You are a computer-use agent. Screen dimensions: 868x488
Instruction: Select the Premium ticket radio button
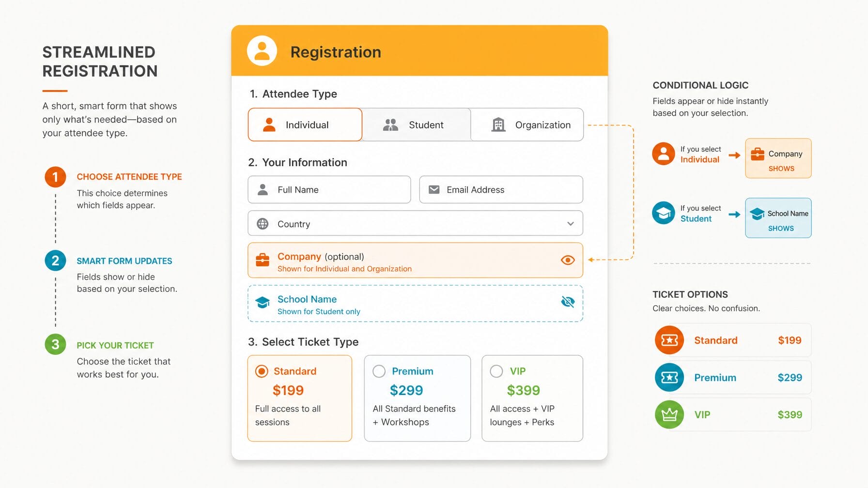(x=379, y=371)
